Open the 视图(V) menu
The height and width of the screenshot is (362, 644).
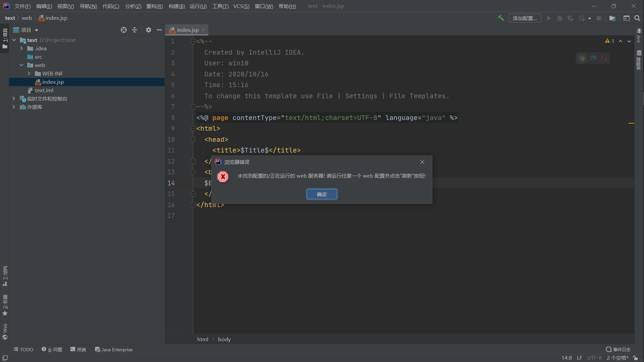(65, 6)
